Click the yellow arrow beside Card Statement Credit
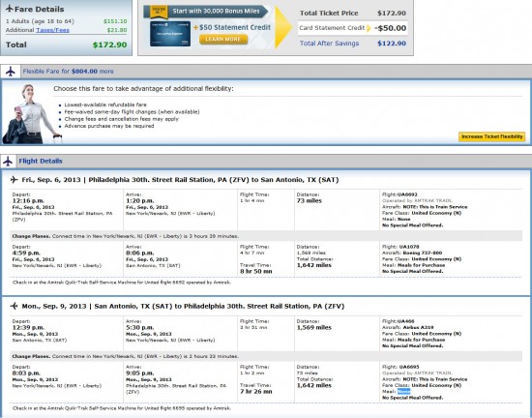Image resolution: width=532 pixels, height=418 pixels. pyautogui.click(x=369, y=28)
